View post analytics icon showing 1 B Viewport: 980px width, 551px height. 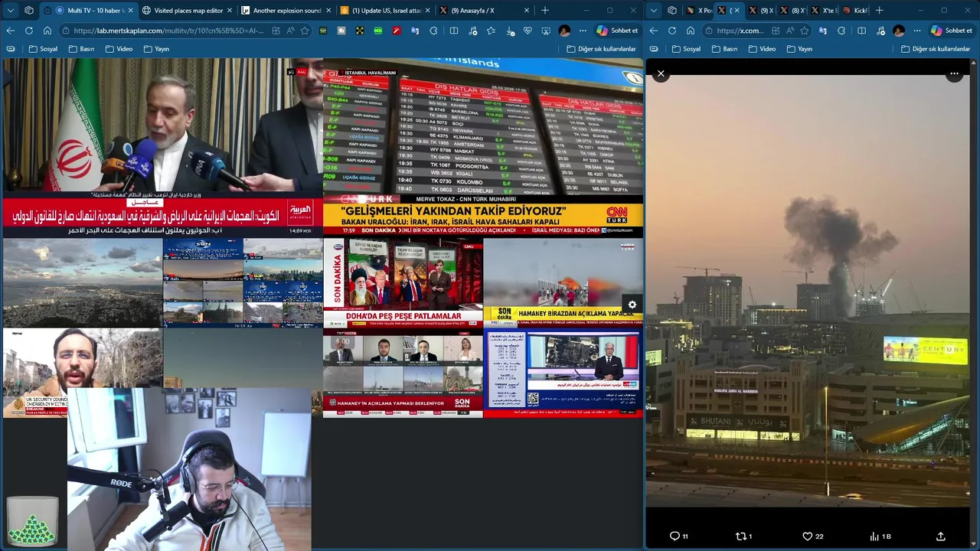(880, 536)
